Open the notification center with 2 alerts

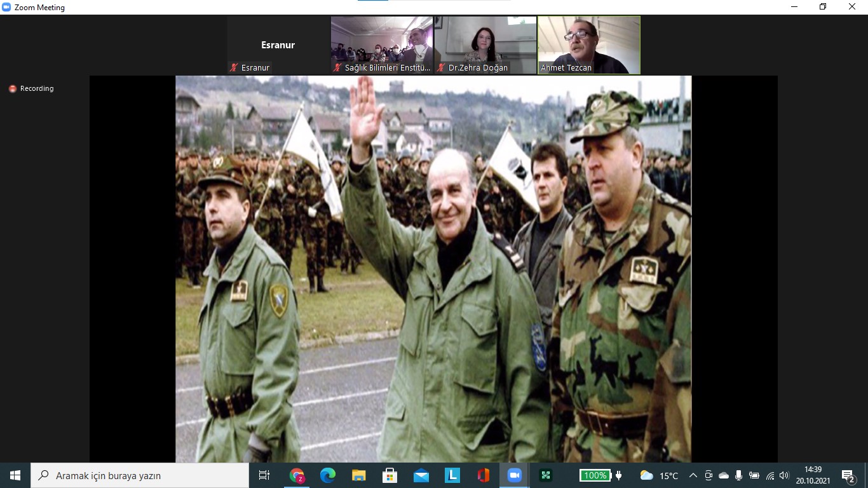[x=848, y=475]
